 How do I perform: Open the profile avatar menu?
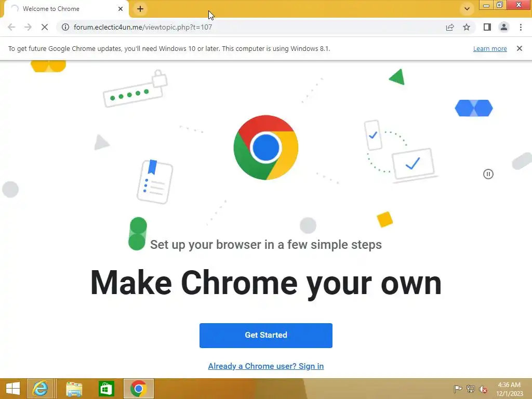click(x=504, y=27)
